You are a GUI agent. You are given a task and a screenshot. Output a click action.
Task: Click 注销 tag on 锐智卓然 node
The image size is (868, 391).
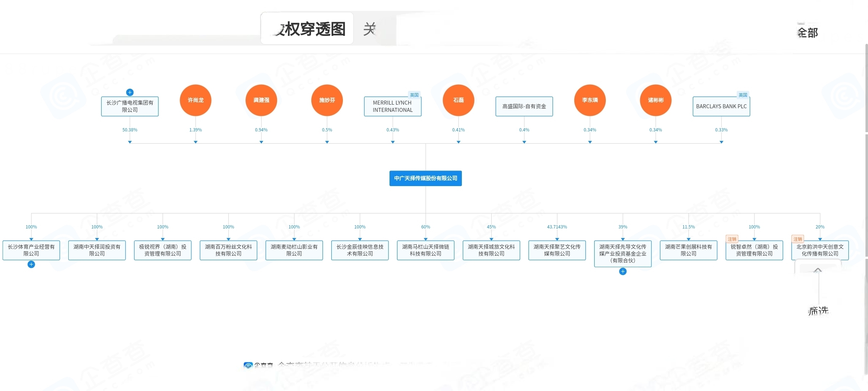[732, 239]
